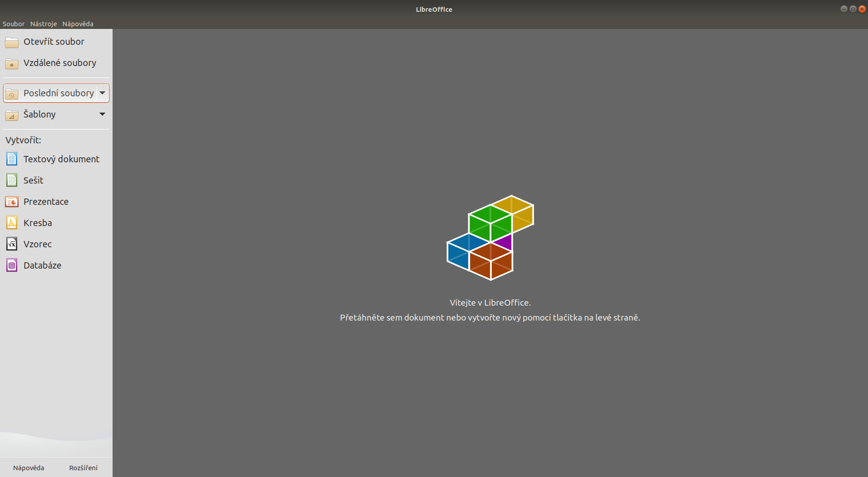Open file via Otevřít soubor label
This screenshot has width=868, height=477.
pos(54,42)
